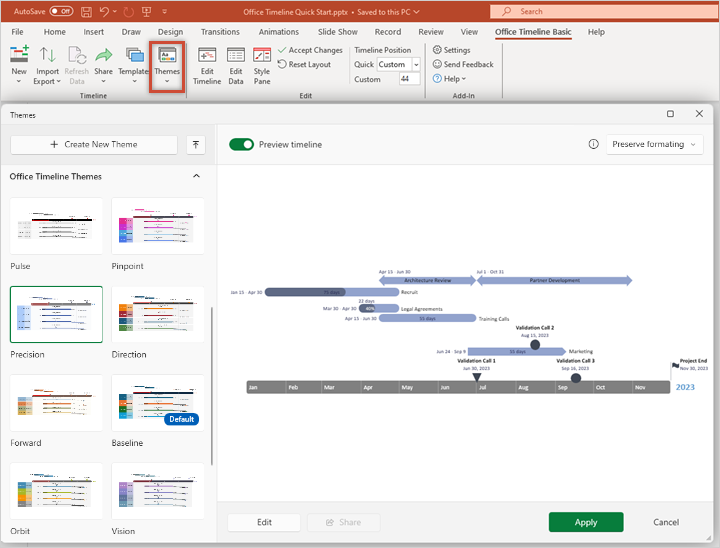
Task: Open the Slide Show tab
Action: coord(337,32)
